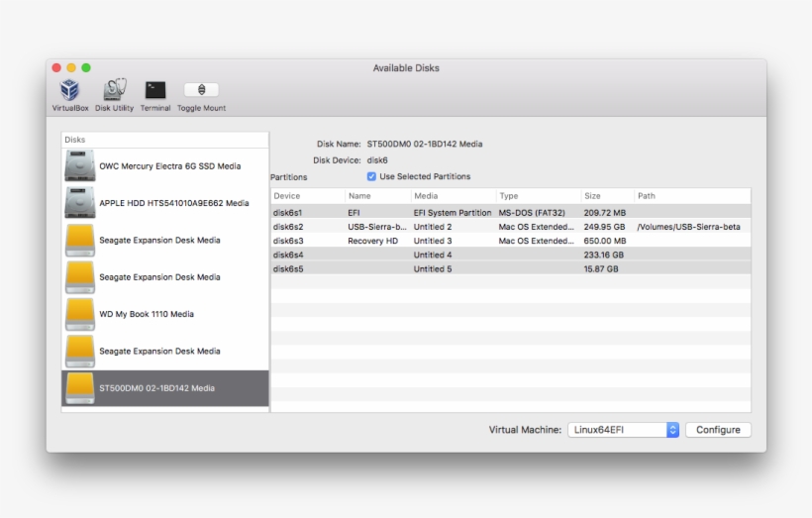Maximize the Available Disks window

pyautogui.click(x=86, y=68)
